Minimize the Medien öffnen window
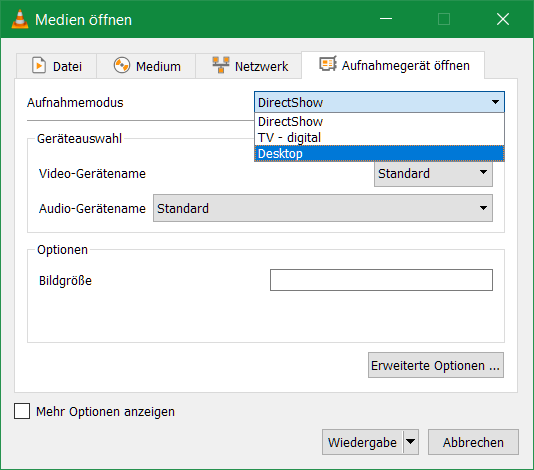534x470 pixels. point(386,19)
